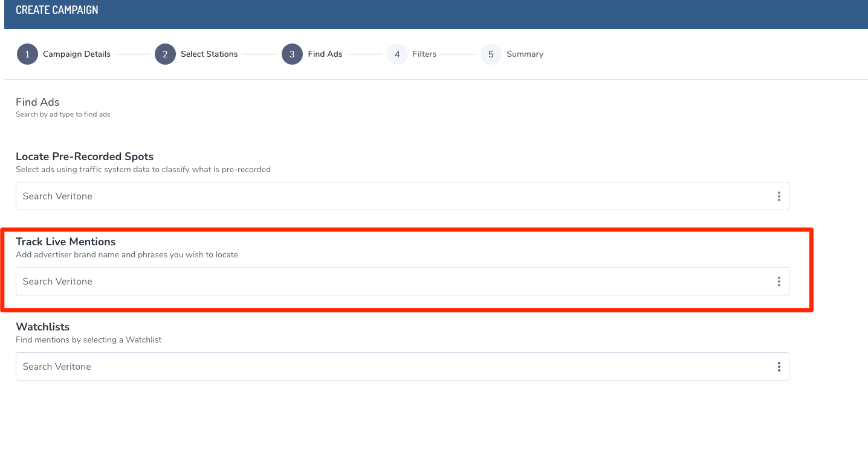Open the Watchlists three-dot menu

779,367
